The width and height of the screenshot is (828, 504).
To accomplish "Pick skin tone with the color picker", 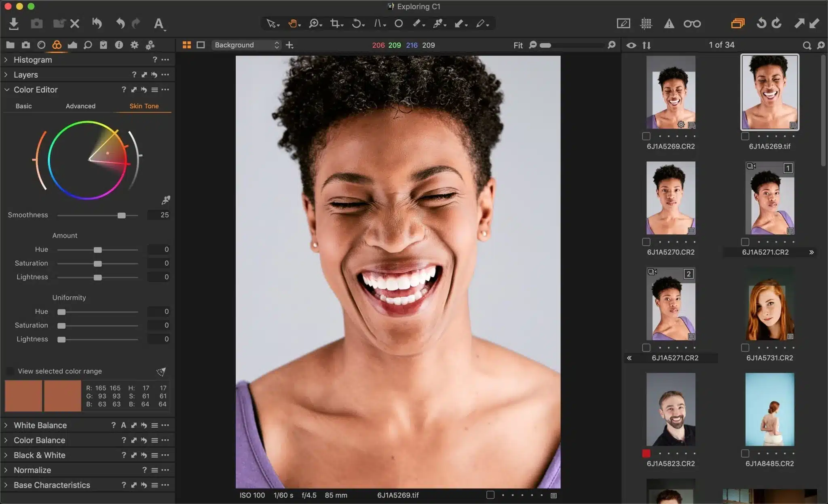I will 166,200.
